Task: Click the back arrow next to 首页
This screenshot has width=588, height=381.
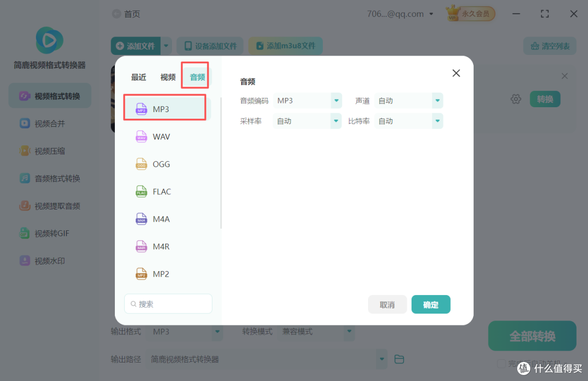Action: pos(117,14)
